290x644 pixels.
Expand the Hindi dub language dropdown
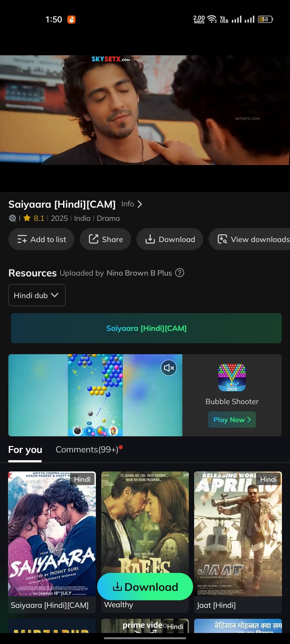pos(37,295)
